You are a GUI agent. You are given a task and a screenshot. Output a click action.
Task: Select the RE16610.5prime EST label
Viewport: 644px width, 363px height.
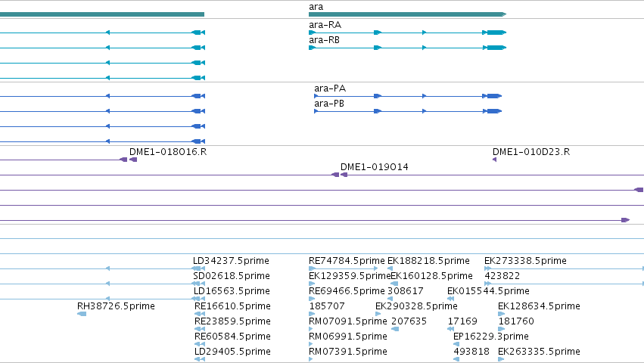pos(232,306)
